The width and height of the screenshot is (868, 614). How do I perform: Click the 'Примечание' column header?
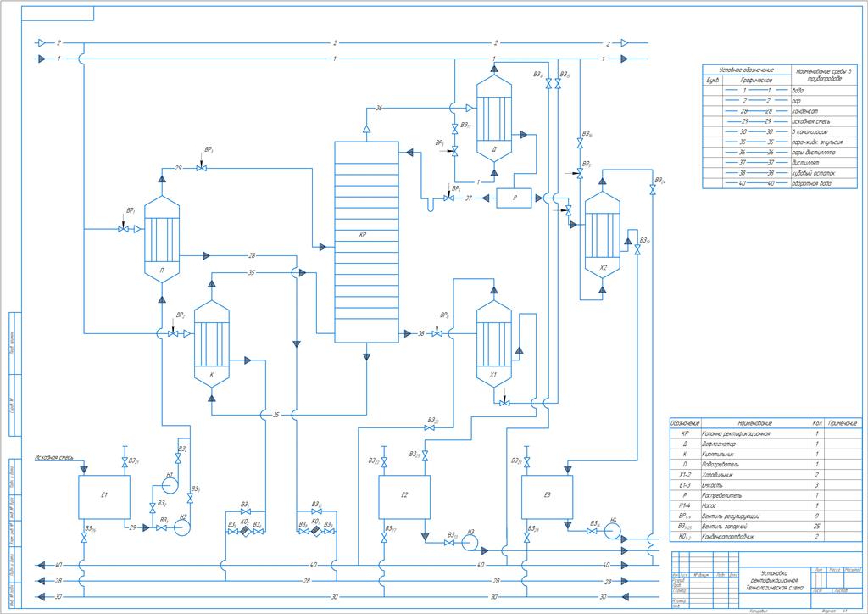click(843, 423)
